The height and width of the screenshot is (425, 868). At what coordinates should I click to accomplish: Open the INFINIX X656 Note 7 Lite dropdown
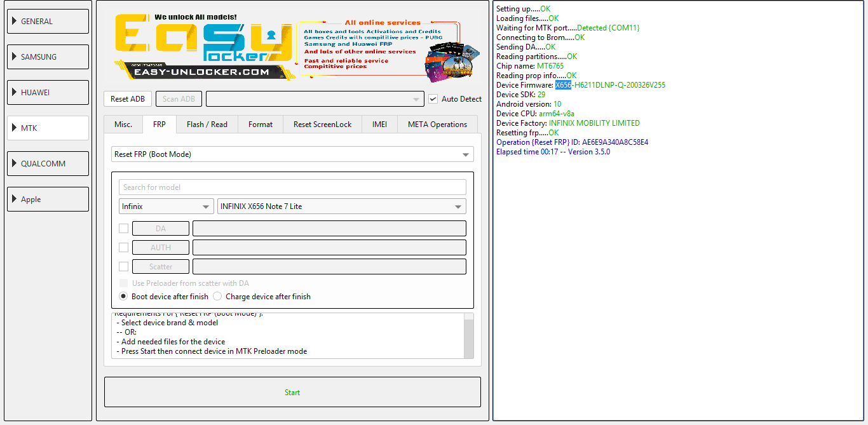[342, 206]
